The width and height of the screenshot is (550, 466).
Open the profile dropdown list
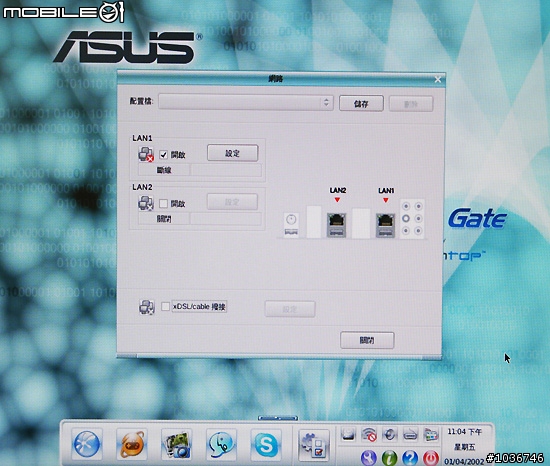click(246, 102)
